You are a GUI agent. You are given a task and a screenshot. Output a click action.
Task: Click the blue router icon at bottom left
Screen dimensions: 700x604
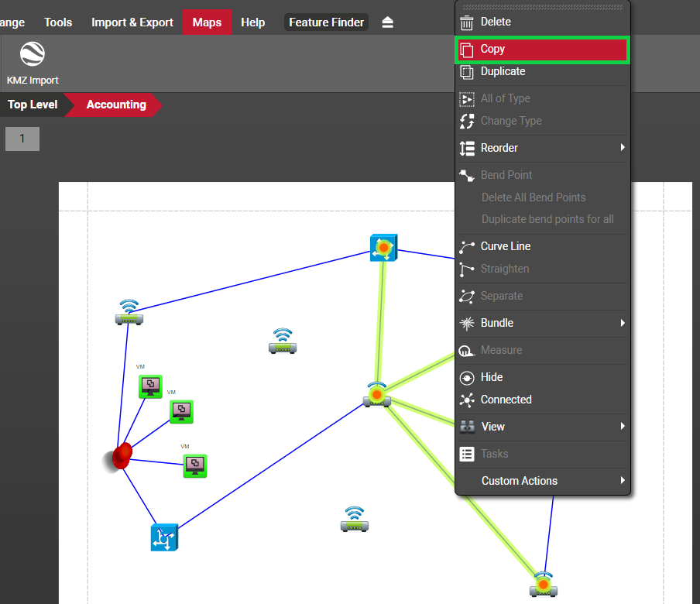pyautogui.click(x=164, y=537)
